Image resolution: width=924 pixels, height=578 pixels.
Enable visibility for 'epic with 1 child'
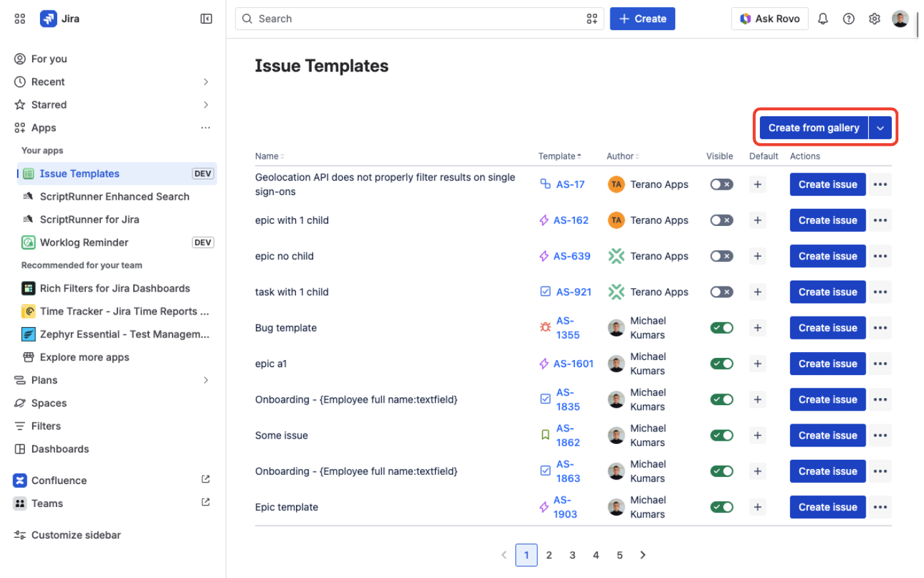[721, 221]
